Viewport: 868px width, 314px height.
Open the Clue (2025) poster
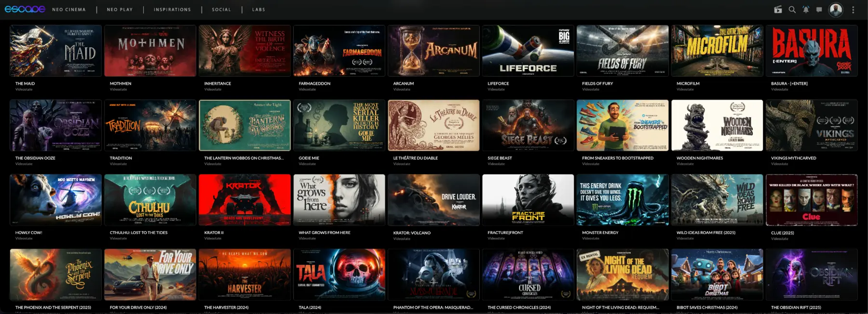tap(812, 200)
